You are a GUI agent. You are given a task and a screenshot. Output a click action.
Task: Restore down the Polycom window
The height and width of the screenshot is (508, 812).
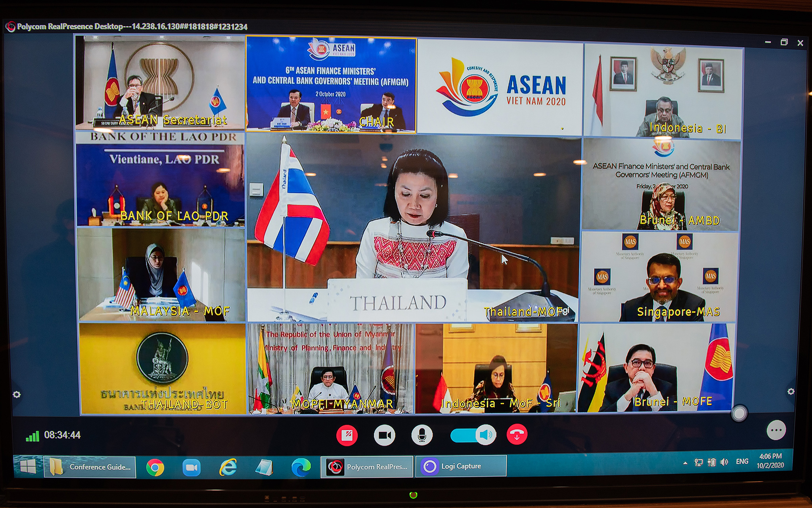click(x=784, y=42)
